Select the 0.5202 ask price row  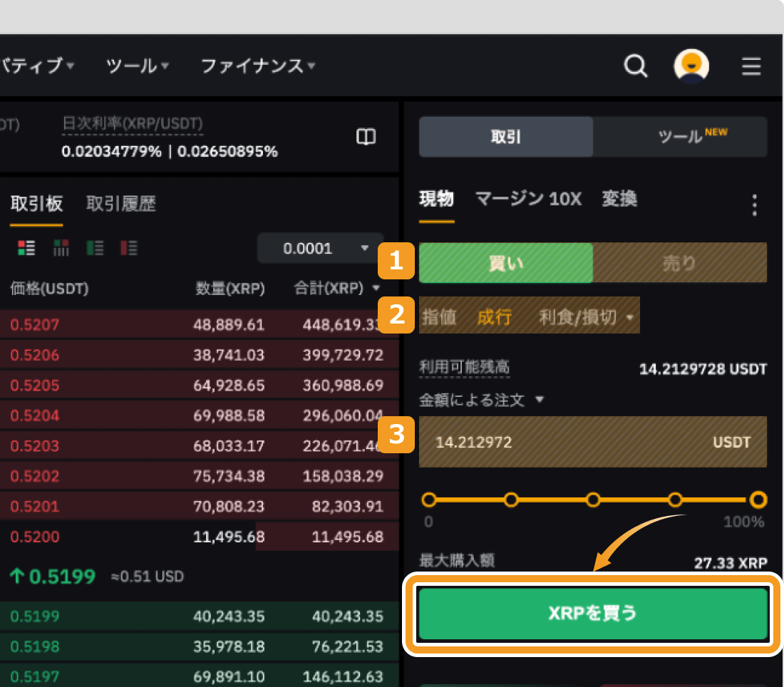tap(199, 476)
